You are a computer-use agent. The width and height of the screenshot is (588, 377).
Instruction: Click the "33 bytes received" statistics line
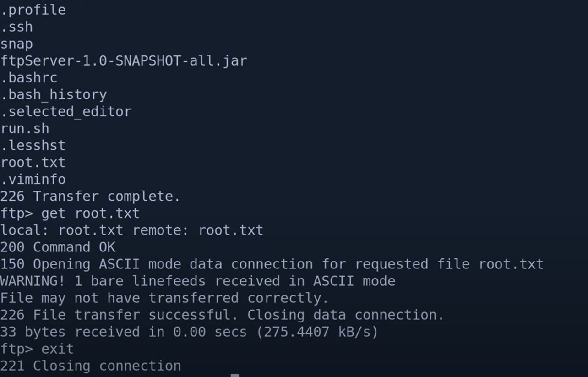[x=189, y=332]
